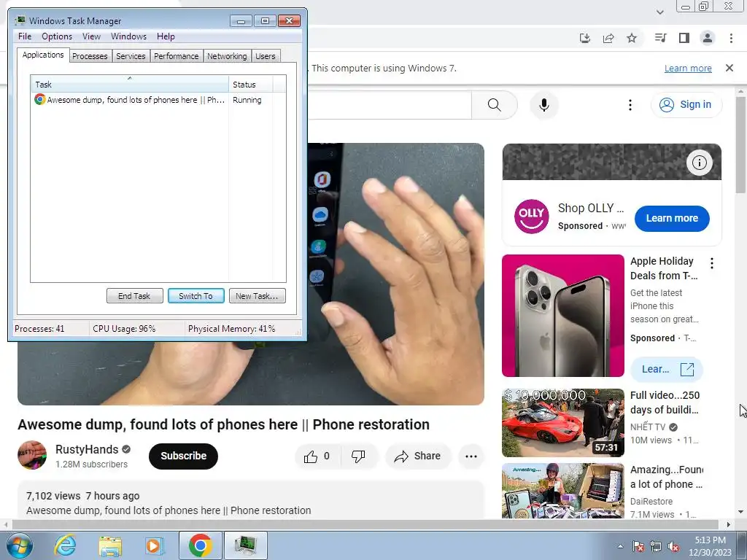The width and height of the screenshot is (747, 560).
Task: Follow the Learn more link in the Windows 7 notice
Action: (688, 68)
